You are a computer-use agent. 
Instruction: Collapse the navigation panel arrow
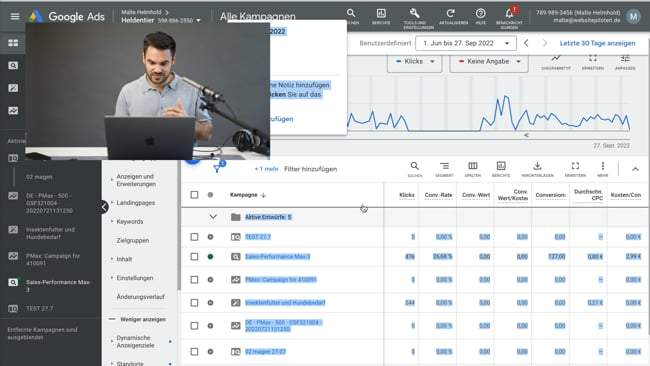104,207
